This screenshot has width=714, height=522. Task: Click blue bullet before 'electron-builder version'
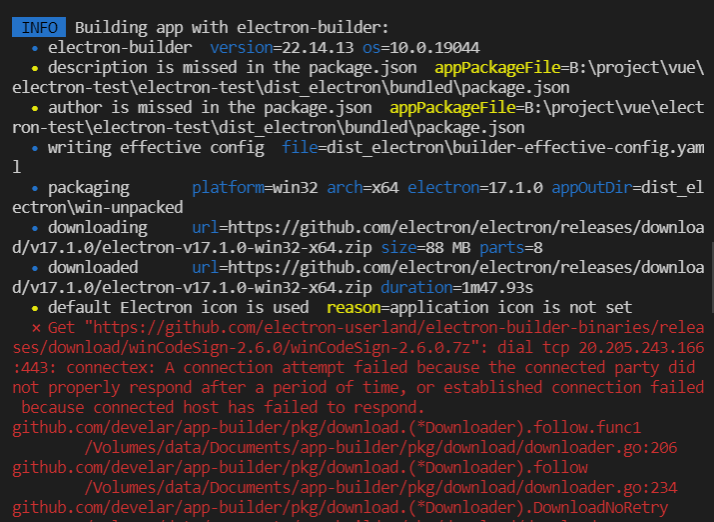(x=35, y=48)
